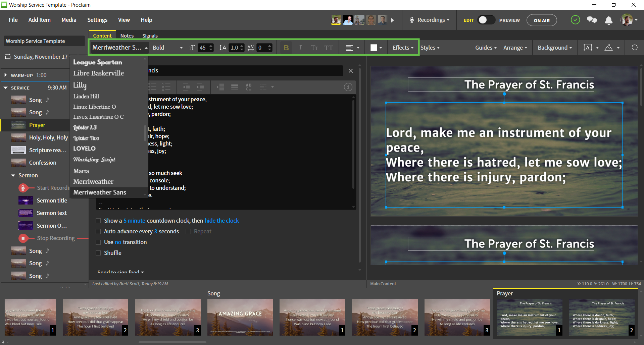644x345 pixels.
Task: Toggle italic formatting in text toolbar
Action: pyautogui.click(x=300, y=48)
